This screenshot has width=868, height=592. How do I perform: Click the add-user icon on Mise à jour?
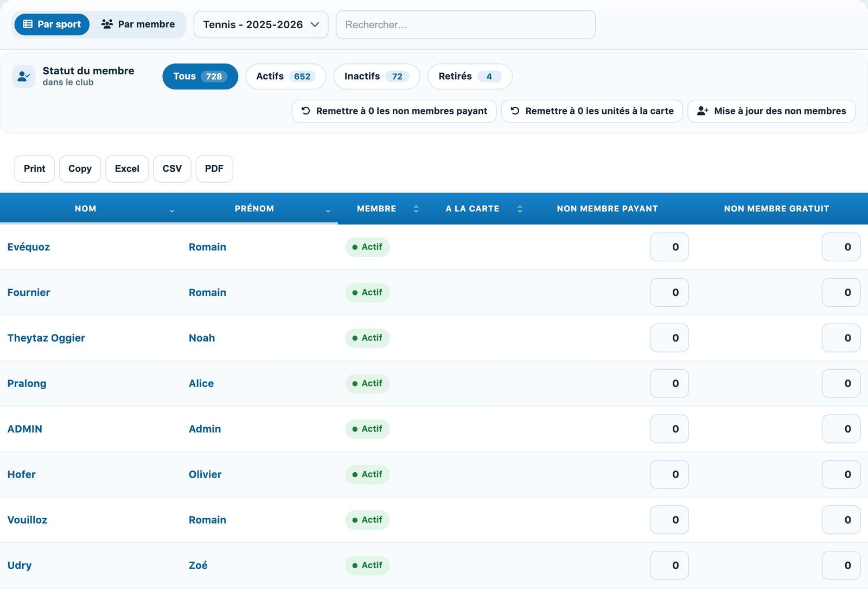tap(703, 111)
